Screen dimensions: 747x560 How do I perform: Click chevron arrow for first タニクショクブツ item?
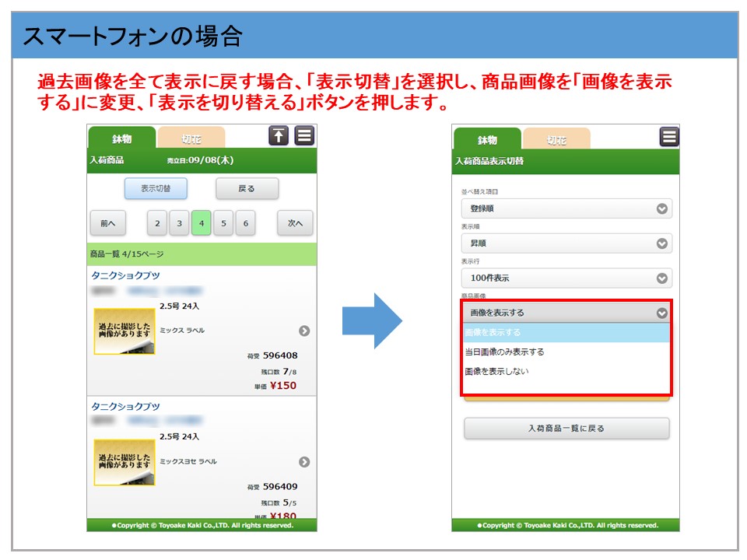(304, 331)
